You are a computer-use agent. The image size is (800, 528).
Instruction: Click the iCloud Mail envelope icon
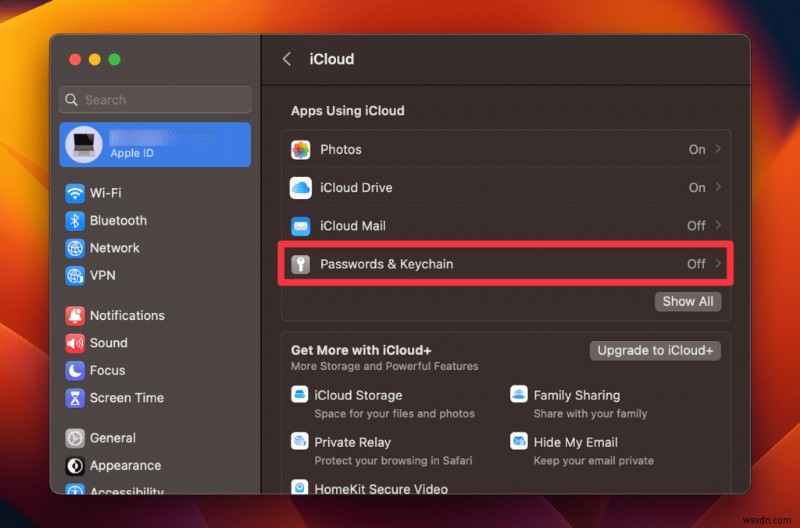click(x=301, y=226)
